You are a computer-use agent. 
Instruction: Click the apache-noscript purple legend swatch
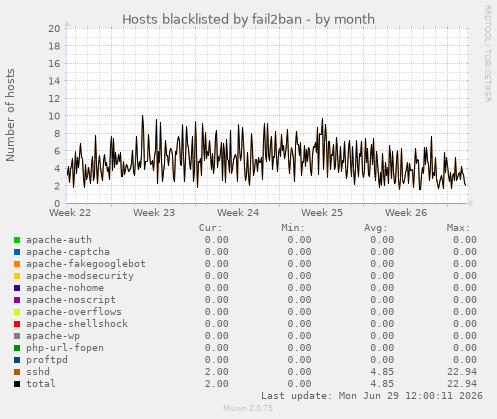coord(17,300)
